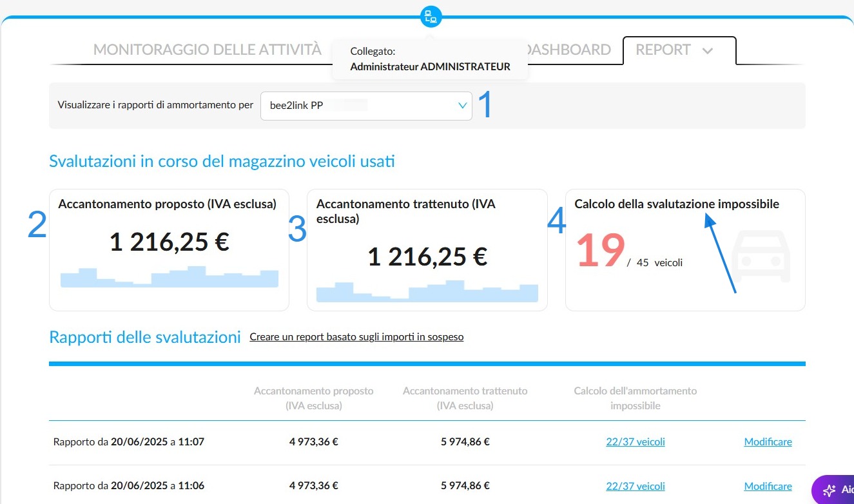This screenshot has height=504, width=854.
Task: Click Modificare for the 11:06 report
Action: click(768, 487)
